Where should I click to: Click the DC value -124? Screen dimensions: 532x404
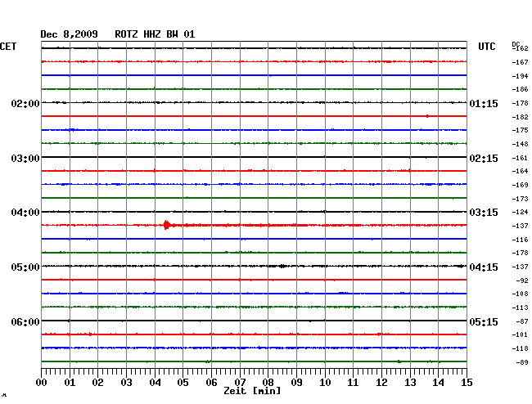pyautogui.click(x=520, y=212)
